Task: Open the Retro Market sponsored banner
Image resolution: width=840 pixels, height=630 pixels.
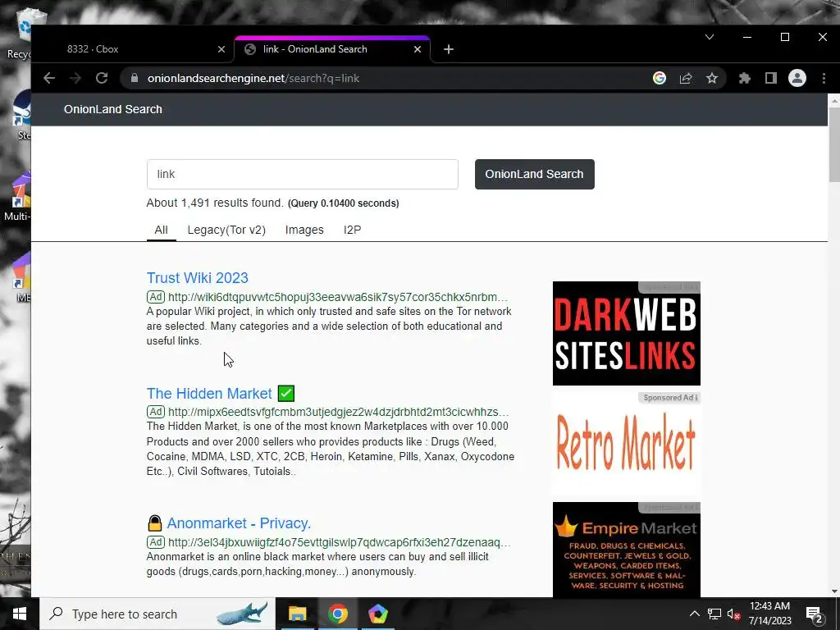Action: [626, 444]
